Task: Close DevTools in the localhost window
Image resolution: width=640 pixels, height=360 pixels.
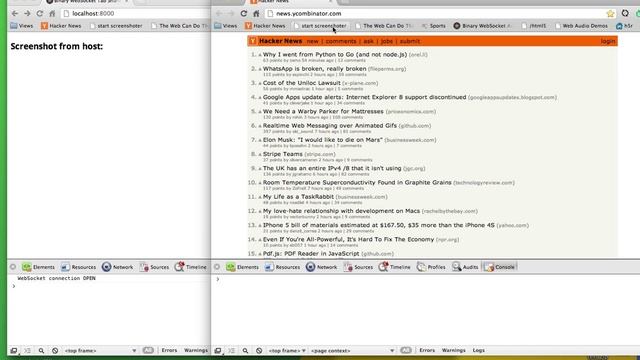Action: click(13, 267)
